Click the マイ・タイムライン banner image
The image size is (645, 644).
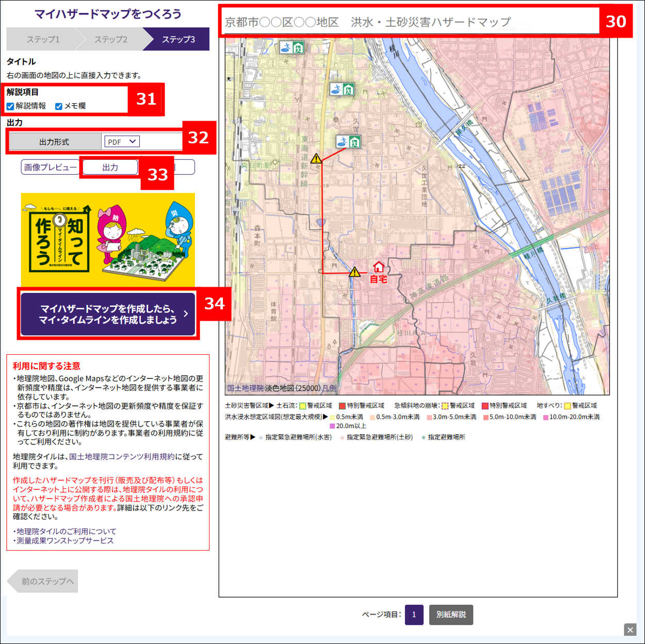click(108, 239)
